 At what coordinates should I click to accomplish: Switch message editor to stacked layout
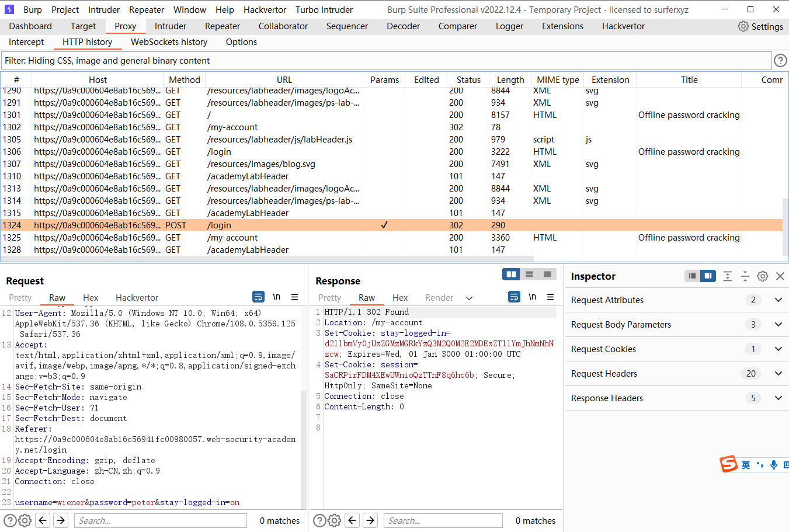point(529,274)
